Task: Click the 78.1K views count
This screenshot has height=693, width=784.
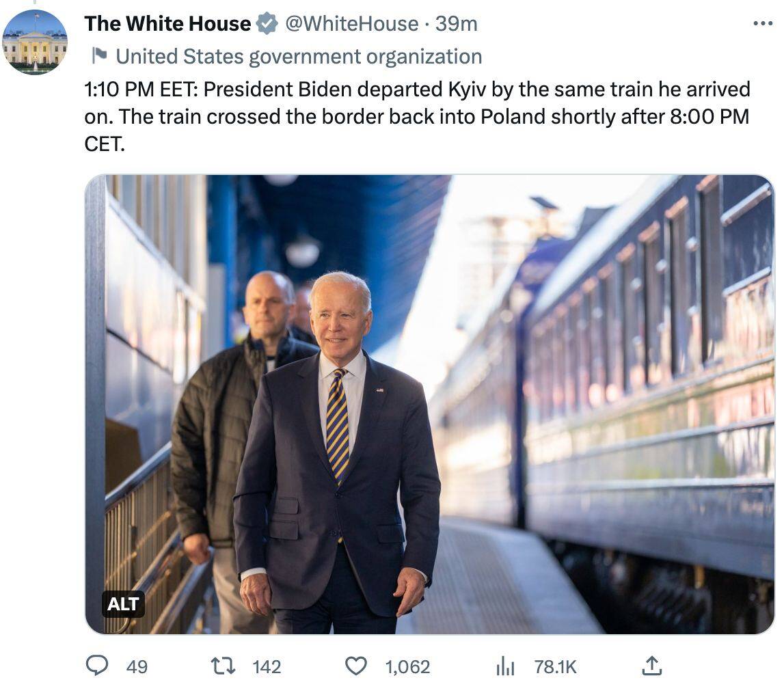Action: coord(555,666)
